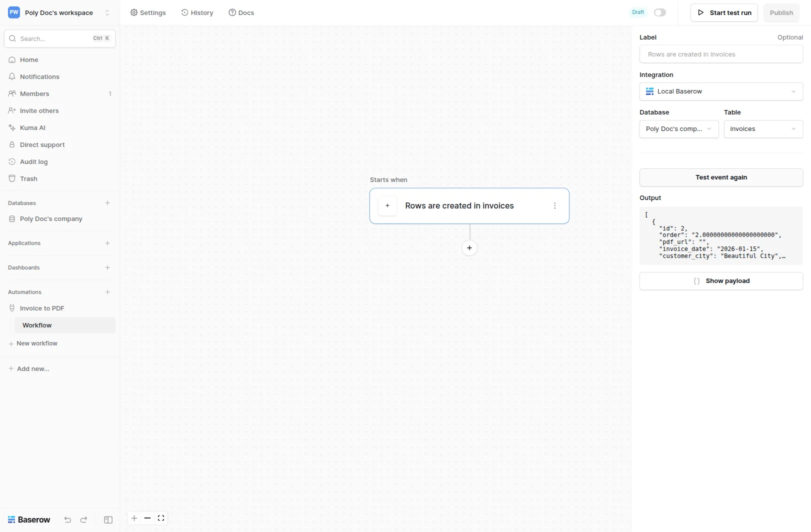Click Start test run button
The width and height of the screenshot is (811, 532).
(724, 12)
